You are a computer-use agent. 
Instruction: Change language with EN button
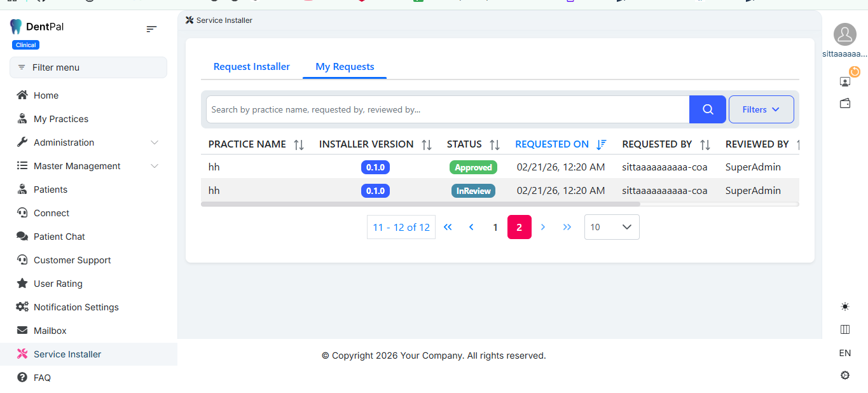[844, 353]
